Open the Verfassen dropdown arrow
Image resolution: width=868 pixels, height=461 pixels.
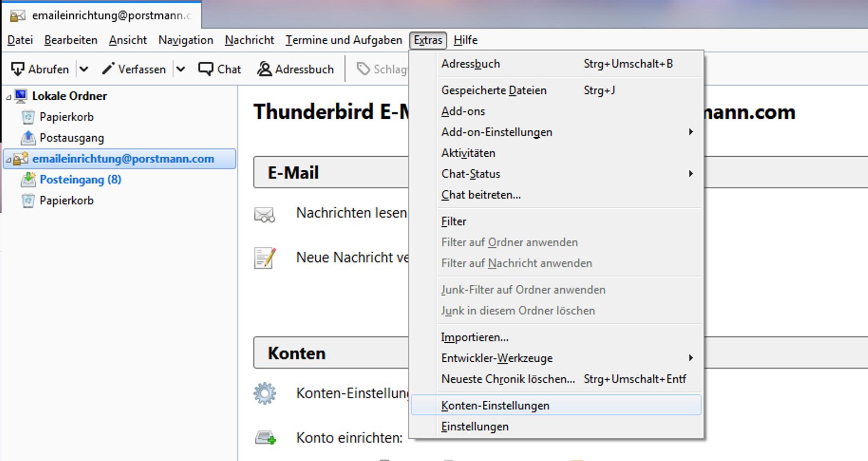pyautogui.click(x=181, y=69)
